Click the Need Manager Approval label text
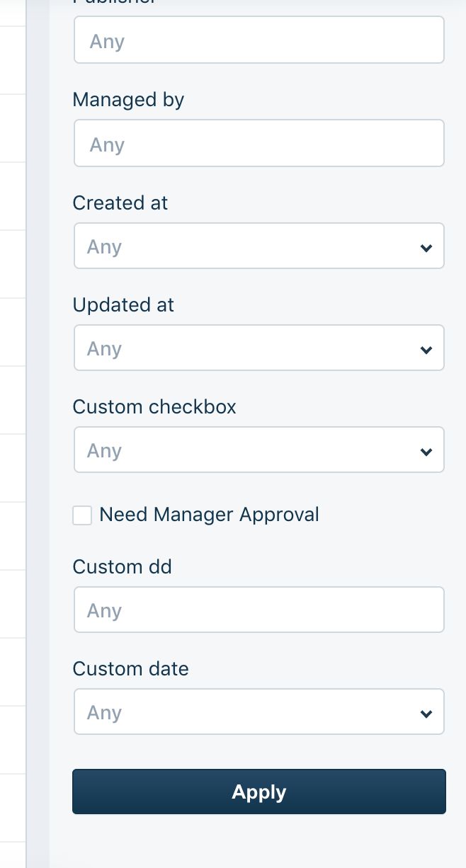 coord(209,515)
